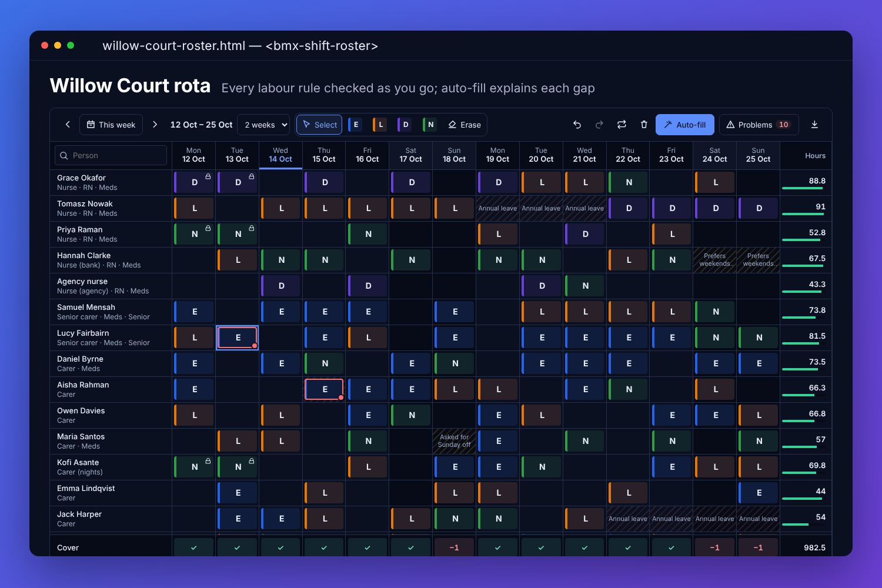Redo the roster change
The image size is (882, 588).
coord(599,125)
